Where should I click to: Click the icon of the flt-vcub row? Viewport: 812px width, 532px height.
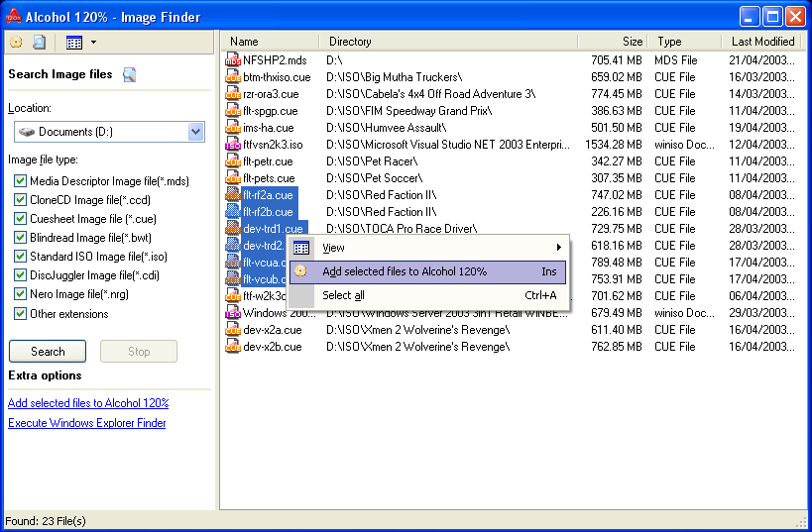[233, 279]
